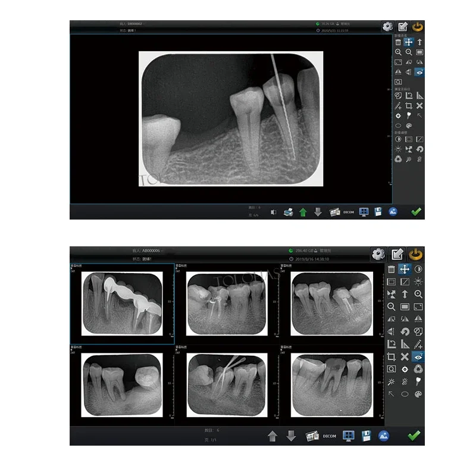Open settings gear in the lower window

[378, 254]
